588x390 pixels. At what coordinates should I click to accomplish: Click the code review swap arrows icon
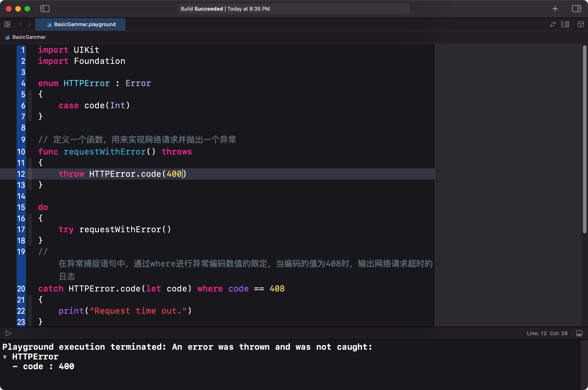click(x=552, y=24)
